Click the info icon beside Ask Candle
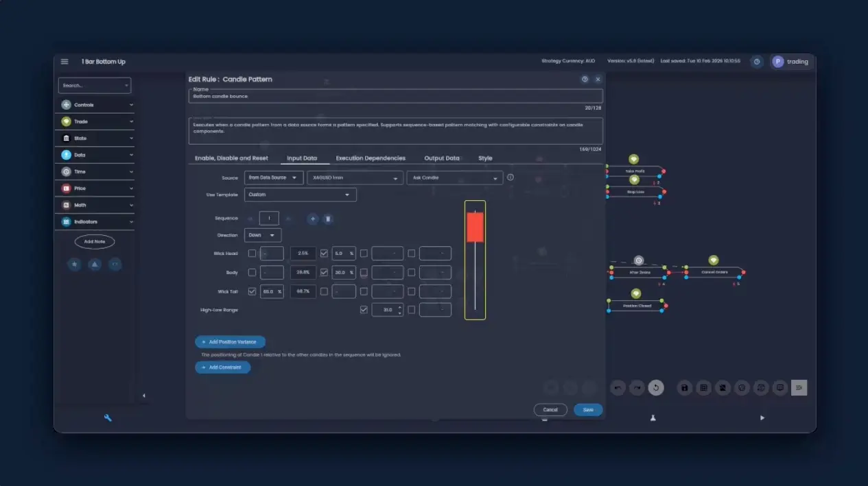This screenshot has width=868, height=486. 510,178
